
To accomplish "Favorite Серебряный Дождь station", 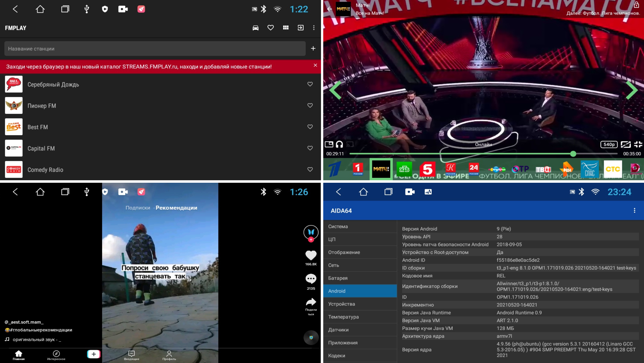I will (x=310, y=84).
